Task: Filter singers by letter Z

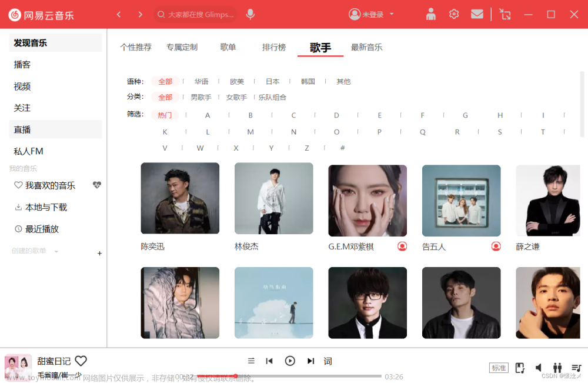Action: [307, 148]
